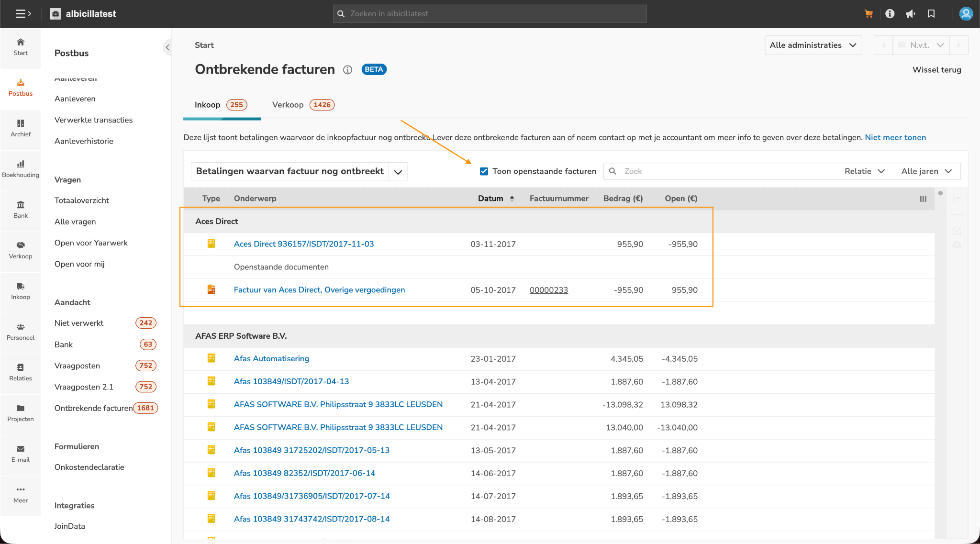This screenshot has height=544, width=980.
Task: Open Boekhouding in the sidebar
Action: pos(21,169)
